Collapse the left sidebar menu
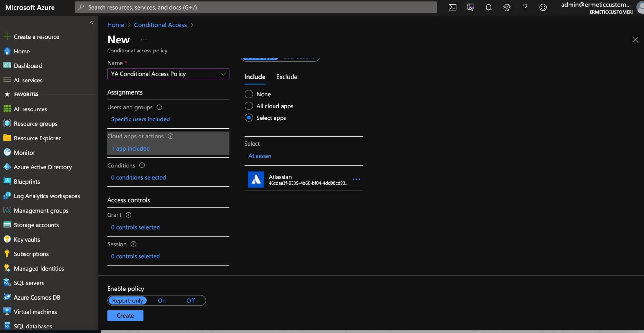Image resolution: width=644 pixels, height=333 pixels. (92, 23)
